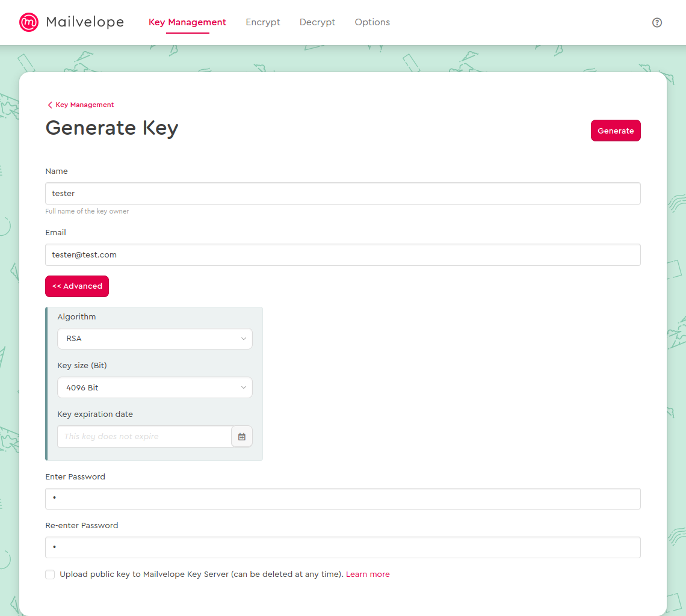The height and width of the screenshot is (616, 686).
Task: Select the circular Mailvelope emblem
Action: pyautogui.click(x=28, y=22)
